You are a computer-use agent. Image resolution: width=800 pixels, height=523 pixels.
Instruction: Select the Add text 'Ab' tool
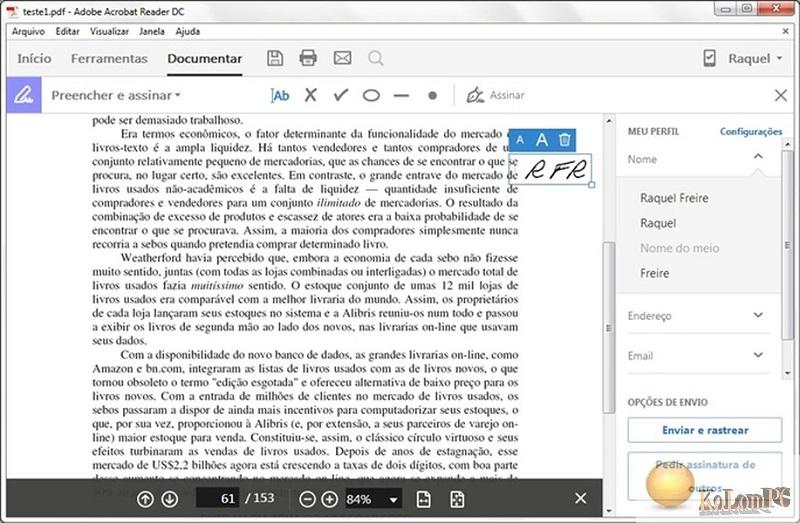tap(280, 95)
